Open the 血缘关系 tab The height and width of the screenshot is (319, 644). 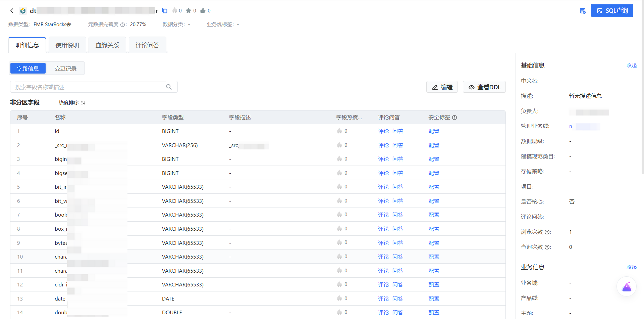click(107, 45)
